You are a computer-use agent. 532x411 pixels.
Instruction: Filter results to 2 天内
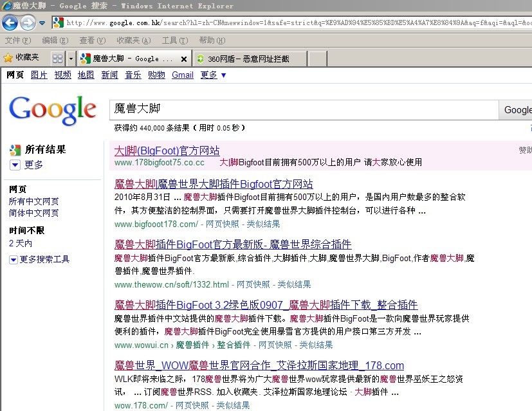click(21, 243)
